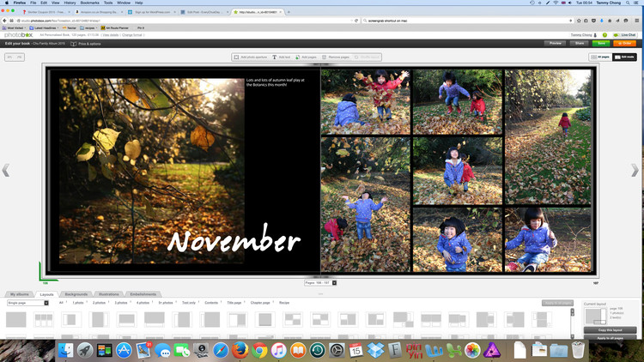
Task: Open the Firefox hamburger menu
Action: pyautogui.click(x=636, y=21)
